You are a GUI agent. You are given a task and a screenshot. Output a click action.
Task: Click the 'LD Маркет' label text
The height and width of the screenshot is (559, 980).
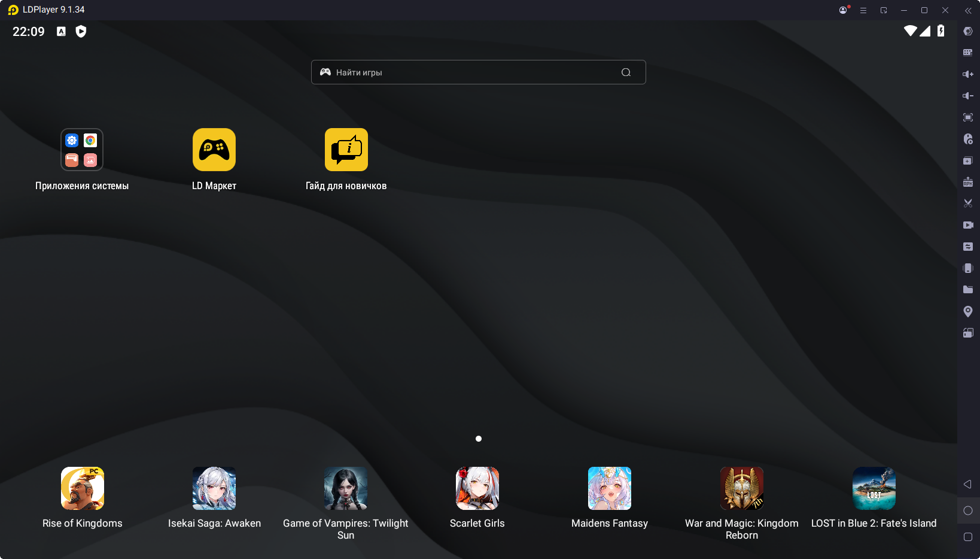pyautogui.click(x=214, y=186)
